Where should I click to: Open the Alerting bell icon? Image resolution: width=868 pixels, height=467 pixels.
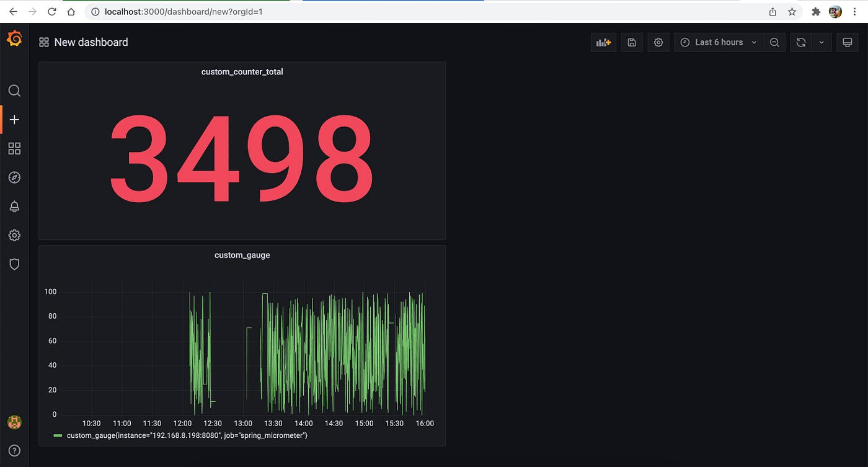point(14,206)
